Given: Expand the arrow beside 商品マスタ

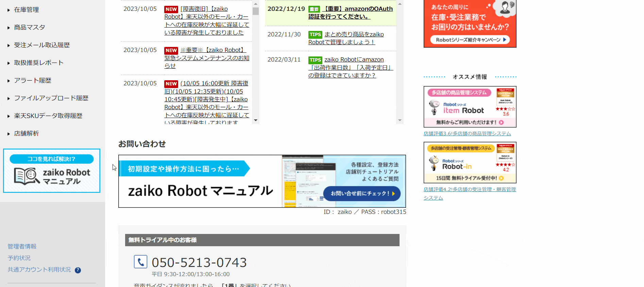Looking at the screenshot, I should [9, 28].
